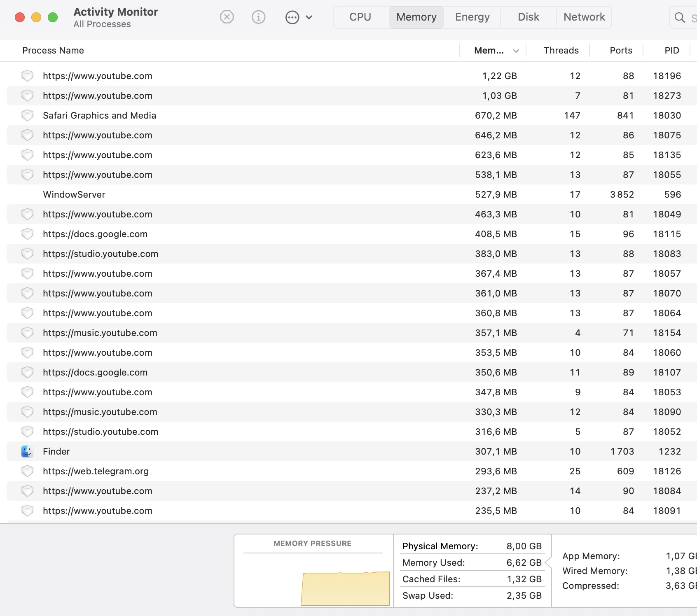Switch to the CPU tab
The height and width of the screenshot is (616, 697).
(x=360, y=17)
